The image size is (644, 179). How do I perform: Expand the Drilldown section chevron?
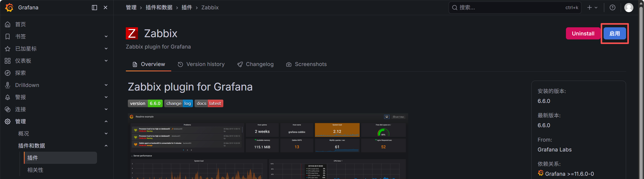pos(106,85)
